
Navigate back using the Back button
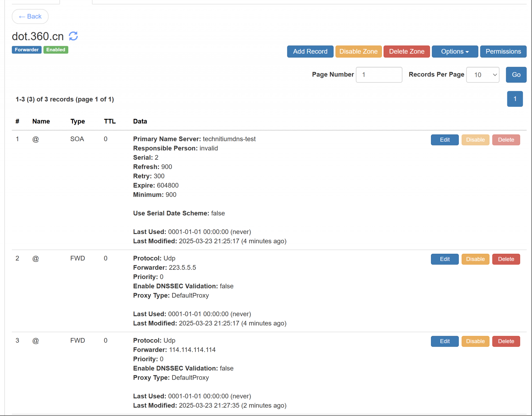point(30,17)
